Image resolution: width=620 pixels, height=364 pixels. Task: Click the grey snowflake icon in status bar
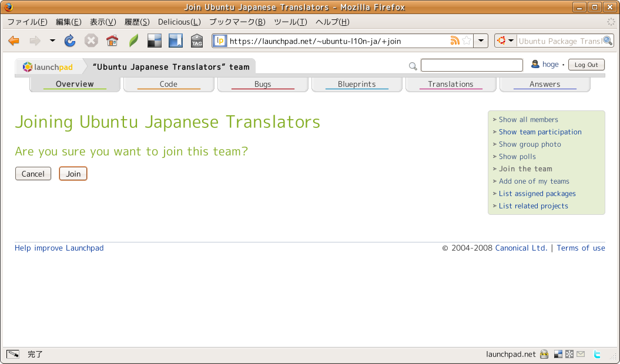click(x=569, y=354)
